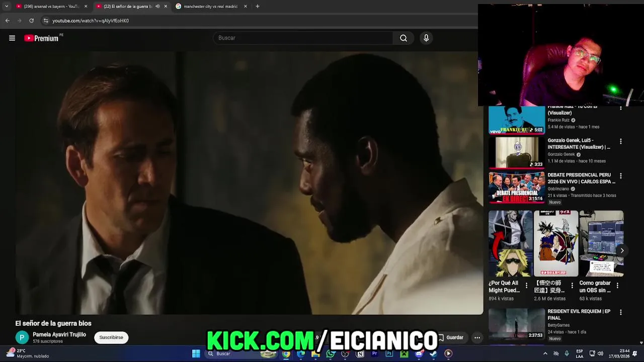Open Frankie Ruiz video thumbnail
The width and height of the screenshot is (644, 362).
[x=516, y=120]
